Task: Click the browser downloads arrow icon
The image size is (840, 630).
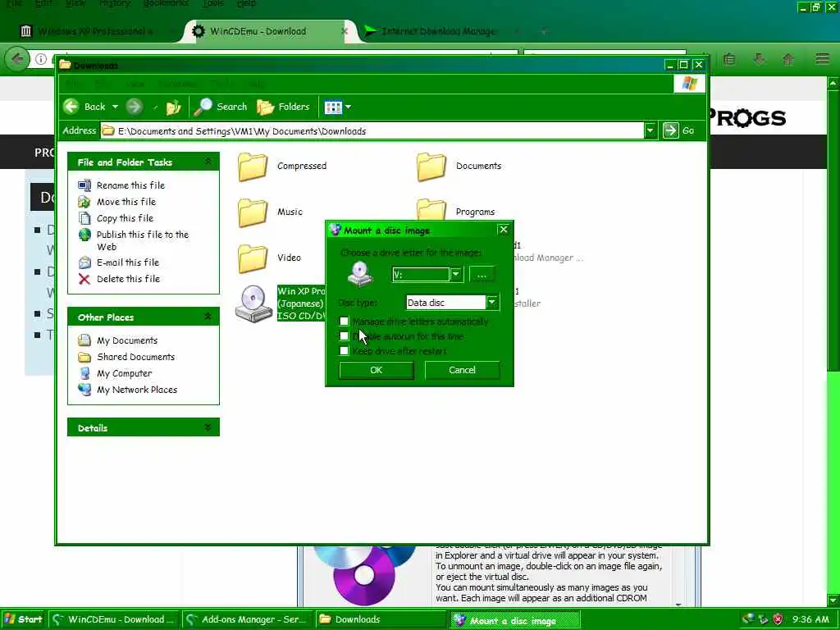Action: tap(759, 59)
